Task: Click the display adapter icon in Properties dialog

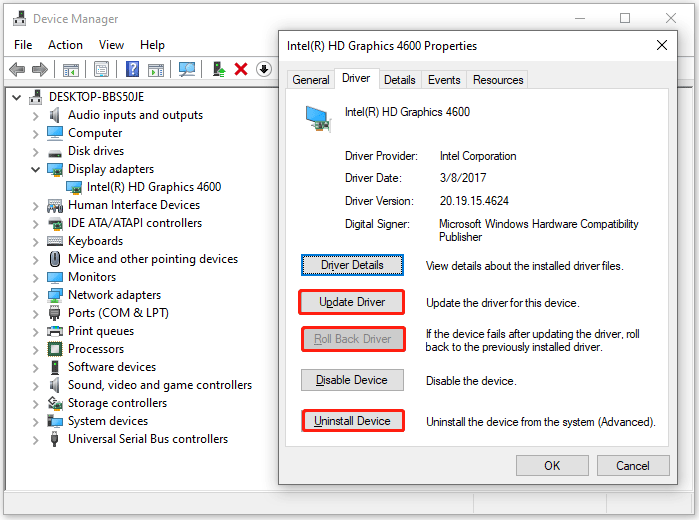Action: tap(318, 119)
